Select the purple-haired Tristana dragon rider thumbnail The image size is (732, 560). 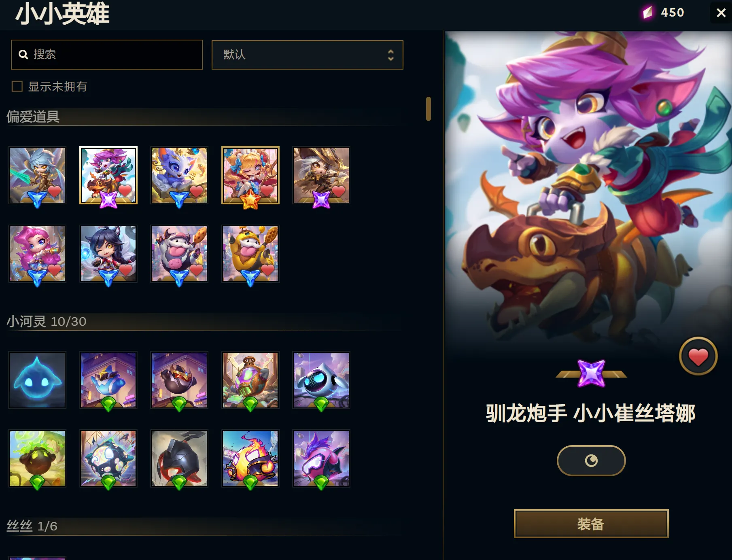108,175
